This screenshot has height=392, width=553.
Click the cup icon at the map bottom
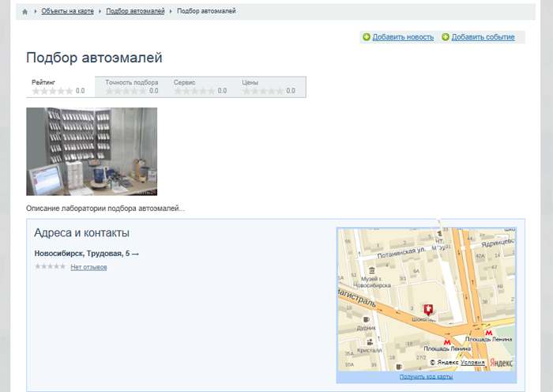(x=399, y=367)
